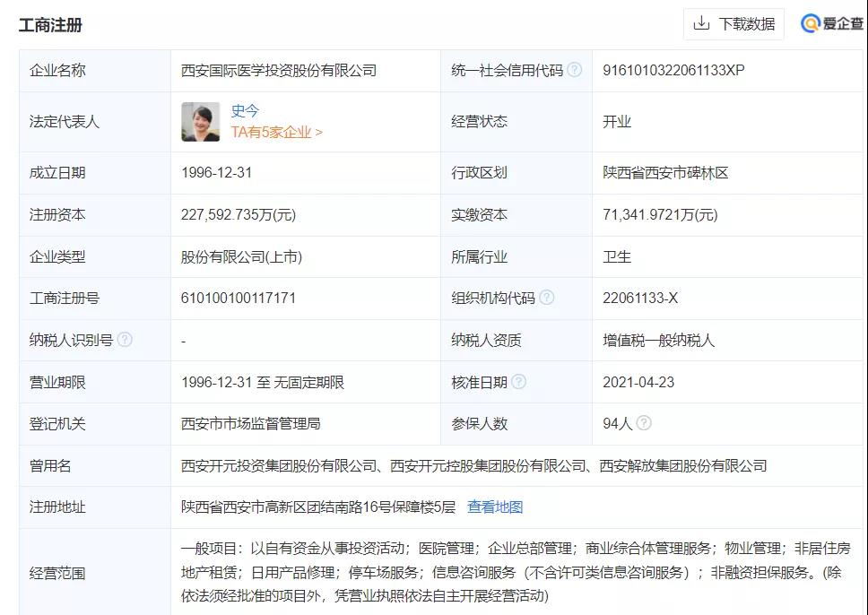Open the help icon next to 核准日期
The image size is (868, 615).
[x=518, y=382]
